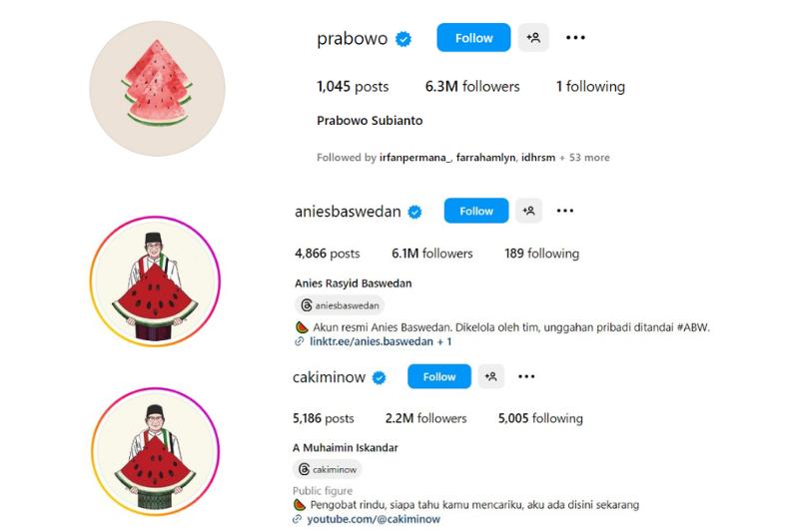Click the verified badge next to aniesbaswedan
Screen dimensions: 799x532
415,212
